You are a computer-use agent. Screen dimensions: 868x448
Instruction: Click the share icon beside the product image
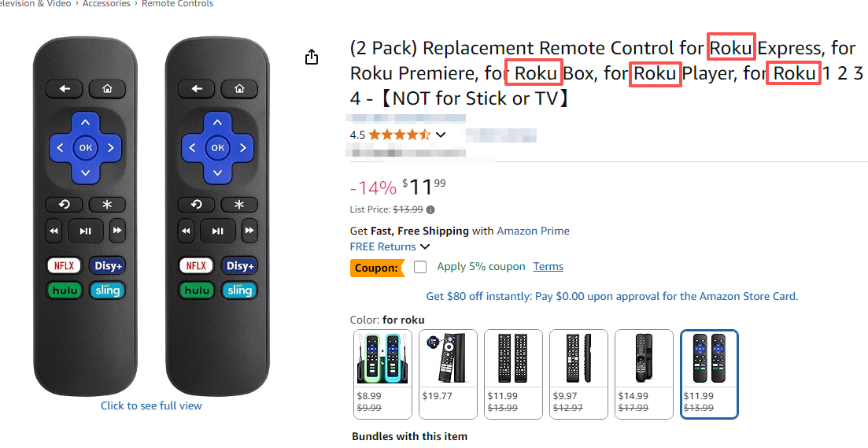click(x=312, y=57)
